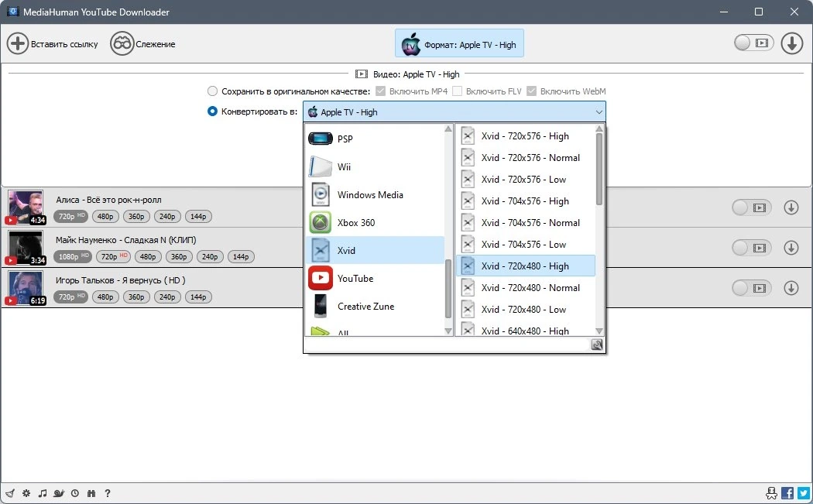Download the Майк Науменко video arrow icon

(x=791, y=248)
